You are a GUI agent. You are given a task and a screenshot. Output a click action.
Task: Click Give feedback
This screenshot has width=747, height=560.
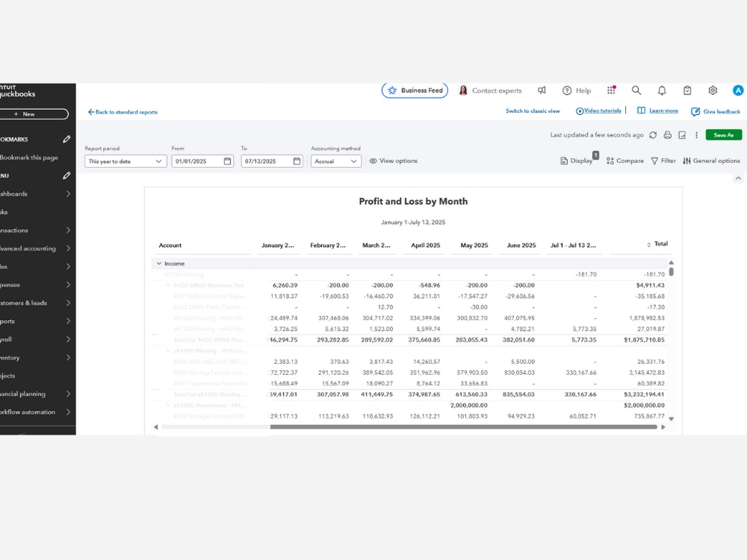click(716, 111)
